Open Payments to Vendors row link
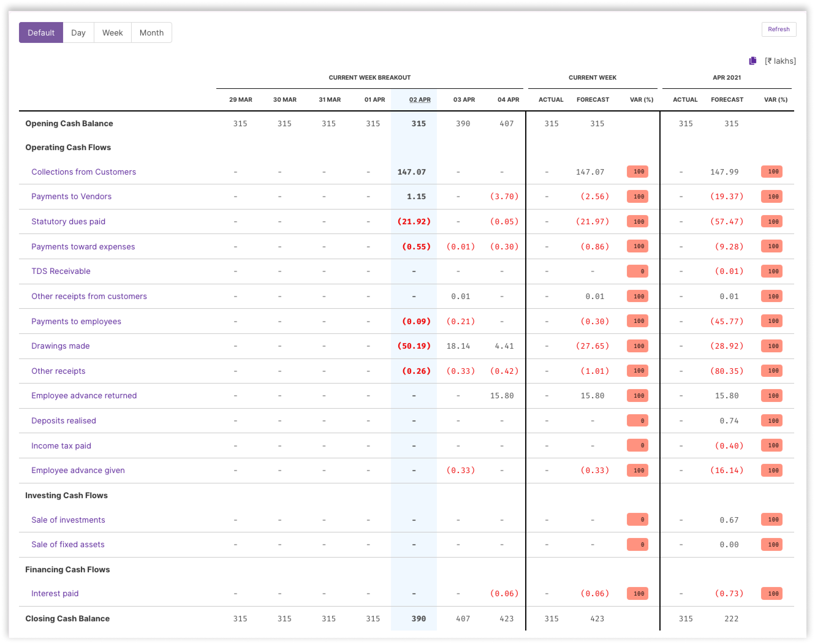This screenshot has height=644, width=815. pyautogui.click(x=71, y=196)
